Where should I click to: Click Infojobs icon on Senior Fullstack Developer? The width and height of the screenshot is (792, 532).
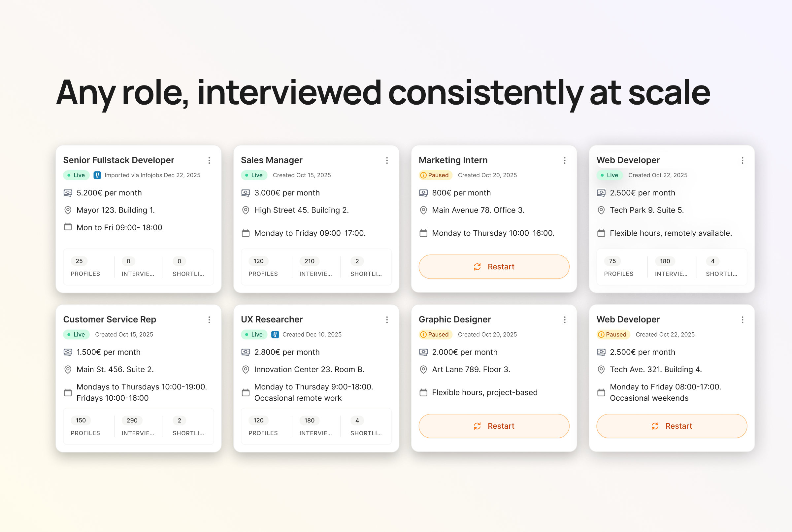97,175
